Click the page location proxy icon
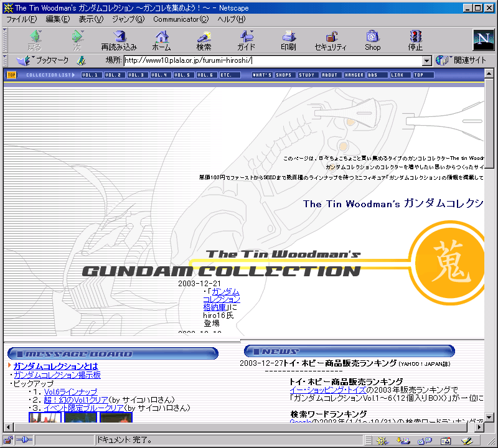The height and width of the screenshot is (448, 498). (82, 60)
